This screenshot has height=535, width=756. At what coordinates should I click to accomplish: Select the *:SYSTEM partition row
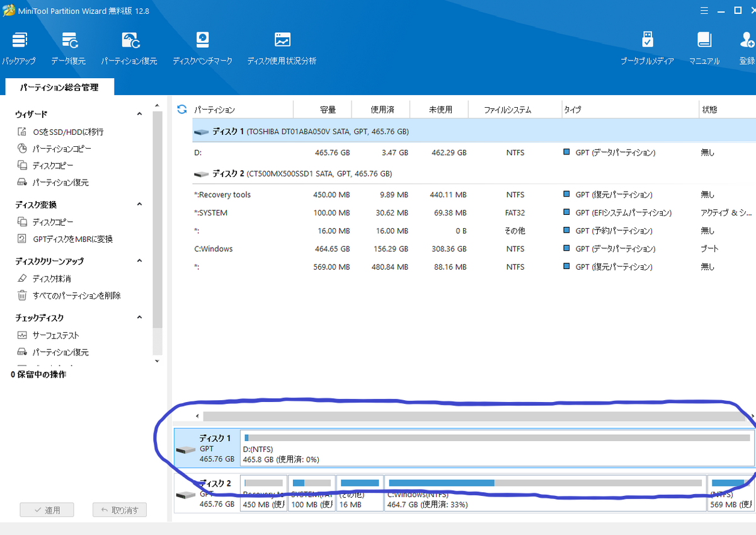coord(474,213)
